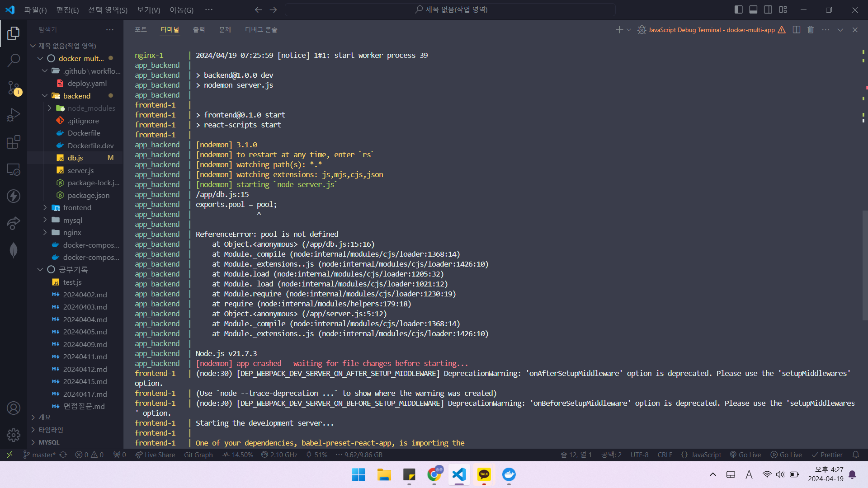Open Chrome from the Windows taskbar
This screenshot has width=868, height=488.
point(434,474)
